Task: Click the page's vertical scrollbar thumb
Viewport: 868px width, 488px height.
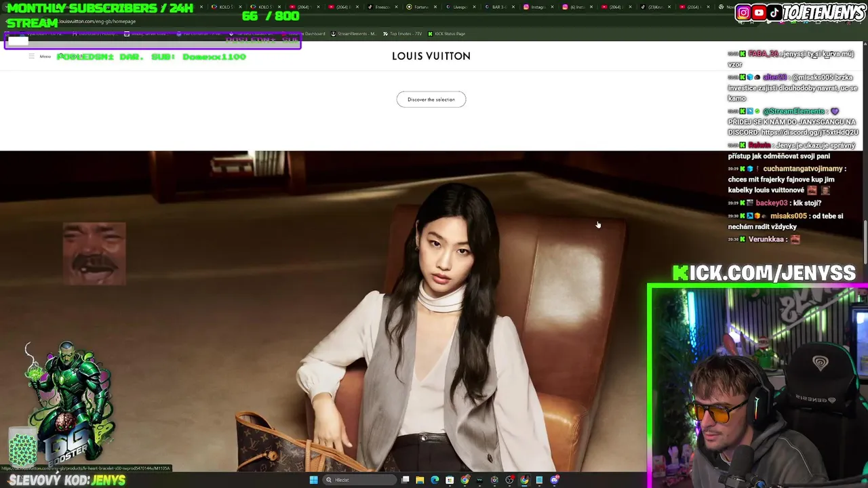Action: click(865, 243)
